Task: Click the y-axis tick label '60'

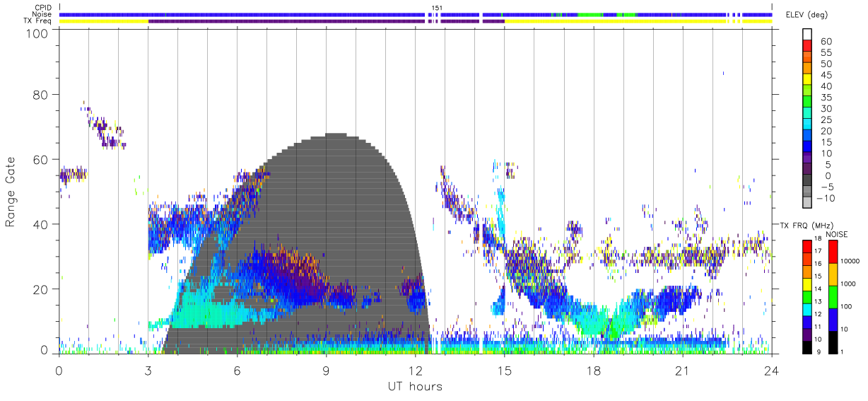Action: 42,160
